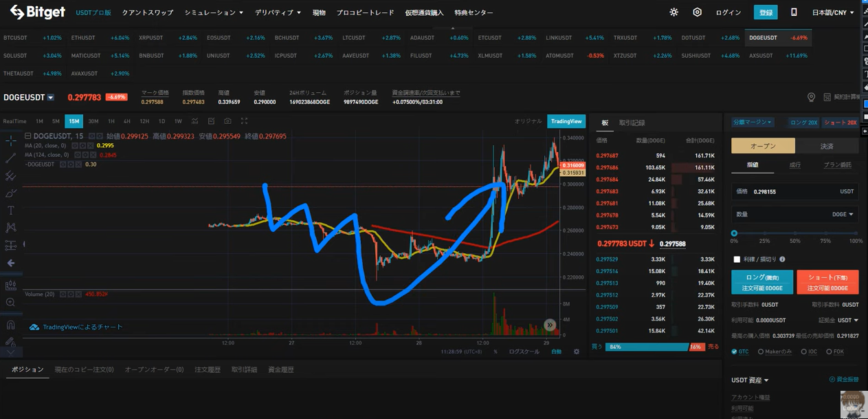Enter fullscreen chart mode
Image resolution: width=868 pixels, height=419 pixels.
[x=244, y=121]
